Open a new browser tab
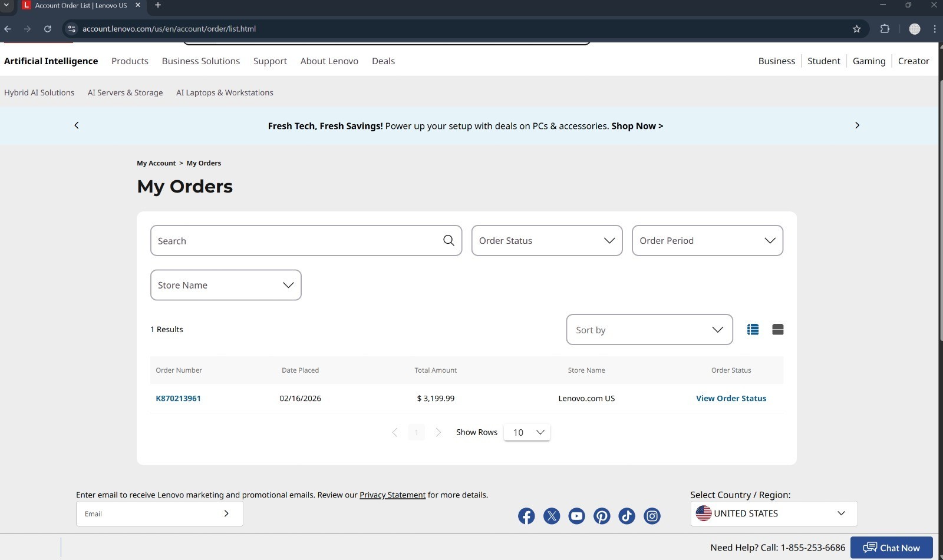 tap(157, 5)
